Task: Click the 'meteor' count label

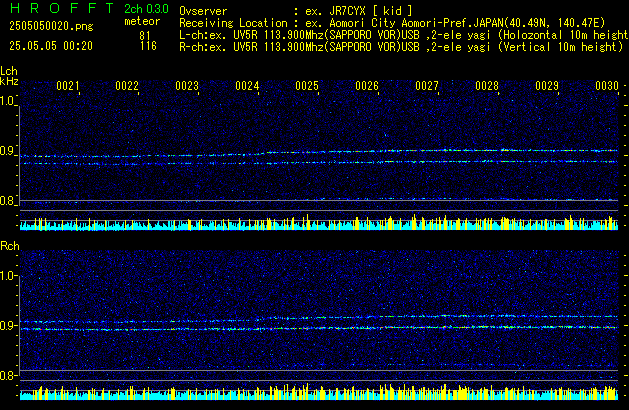Action: pyautogui.click(x=142, y=21)
